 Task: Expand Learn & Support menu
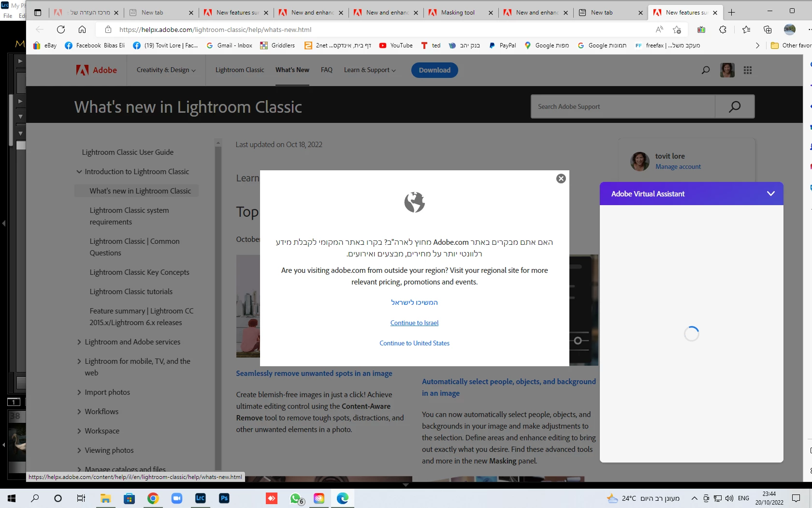(370, 70)
